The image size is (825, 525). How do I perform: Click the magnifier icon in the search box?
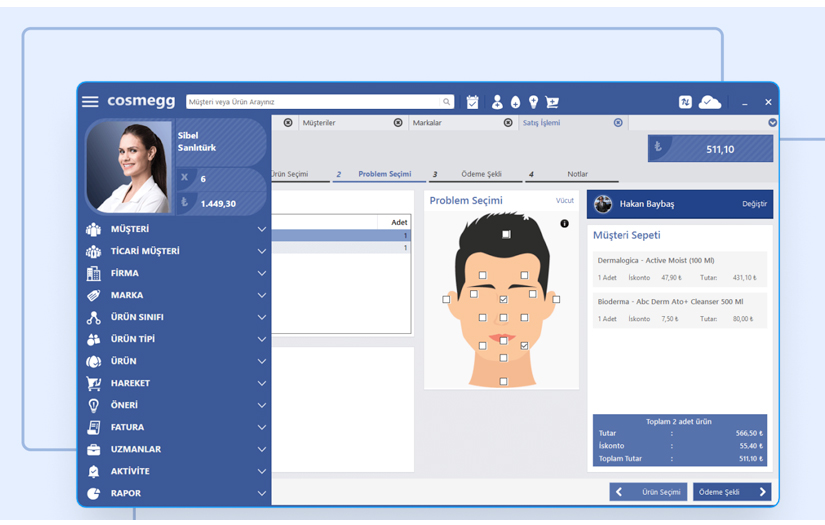pos(446,102)
